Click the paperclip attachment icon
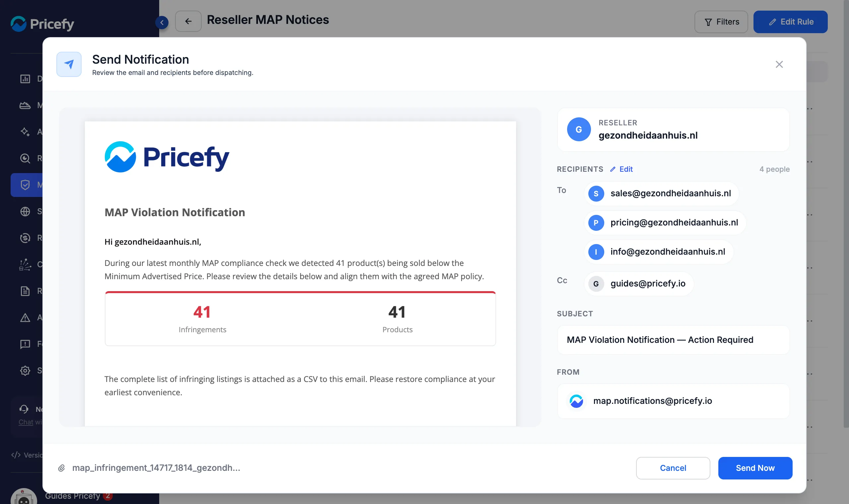Viewport: 849px width, 504px height. (61, 468)
